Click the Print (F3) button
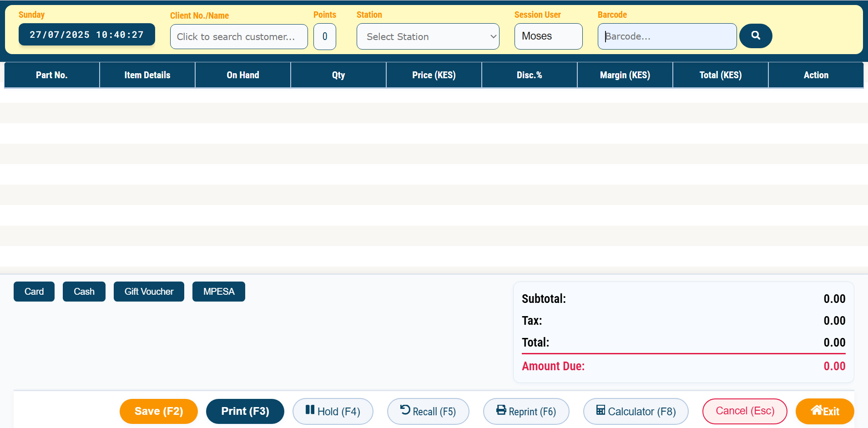Viewport: 868px width, 428px height. pos(245,411)
